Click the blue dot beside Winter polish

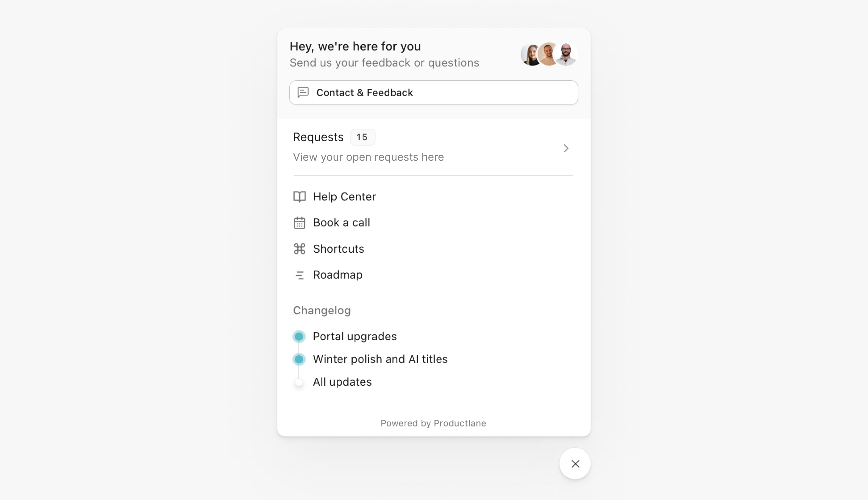tap(299, 359)
